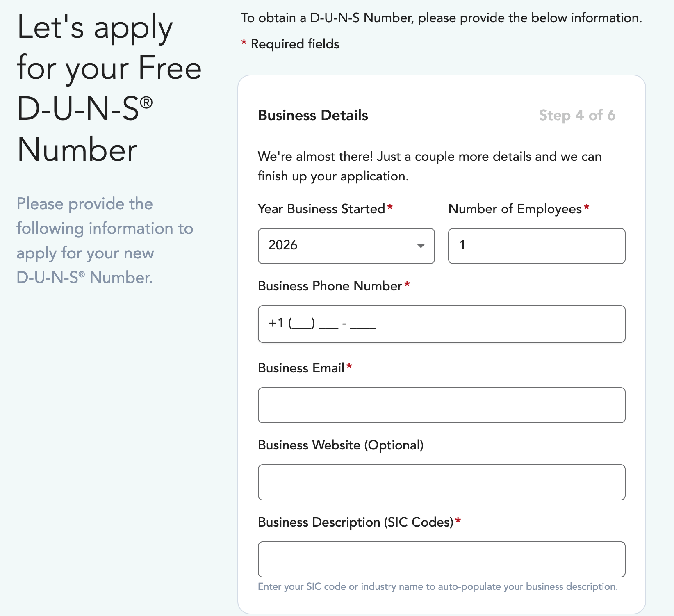Image resolution: width=674 pixels, height=616 pixels.
Task: Click the SIC code helper text
Action: coord(437,586)
